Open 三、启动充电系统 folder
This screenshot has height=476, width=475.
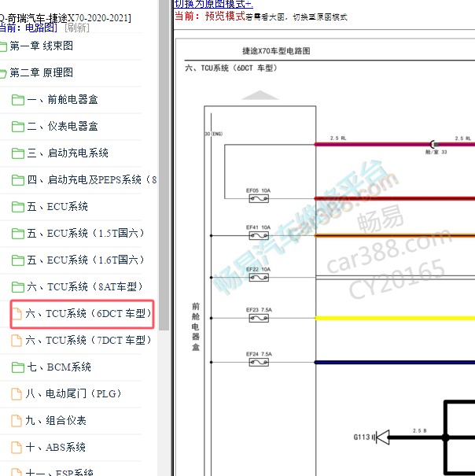[x=68, y=153]
